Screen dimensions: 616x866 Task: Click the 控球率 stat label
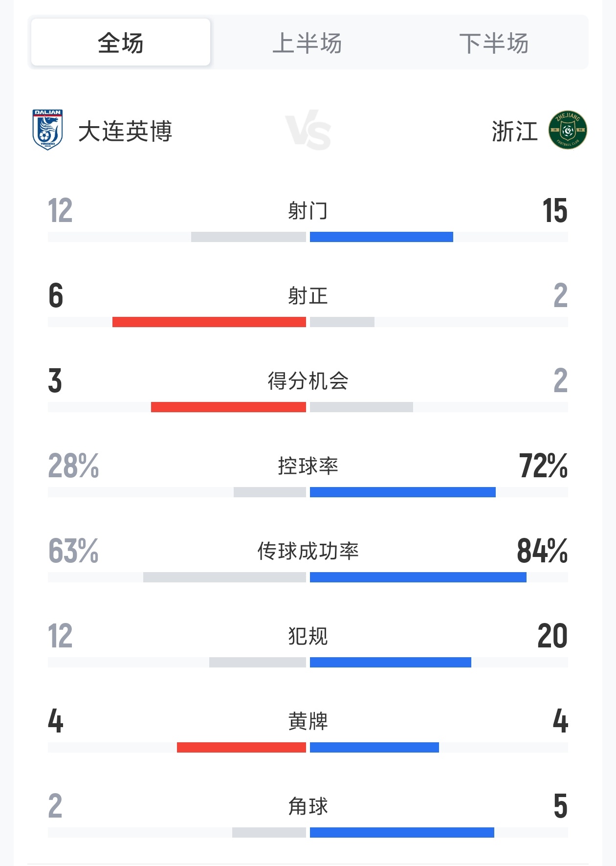point(308,466)
